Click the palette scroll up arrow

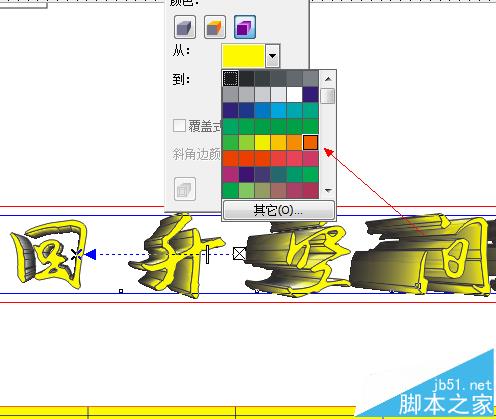point(328,79)
